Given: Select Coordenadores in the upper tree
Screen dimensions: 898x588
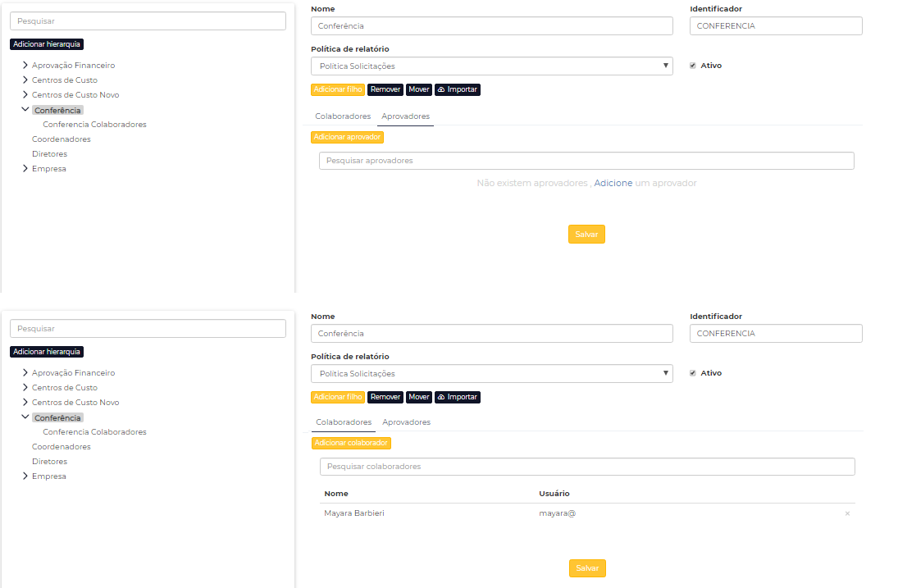Looking at the screenshot, I should pos(62,139).
